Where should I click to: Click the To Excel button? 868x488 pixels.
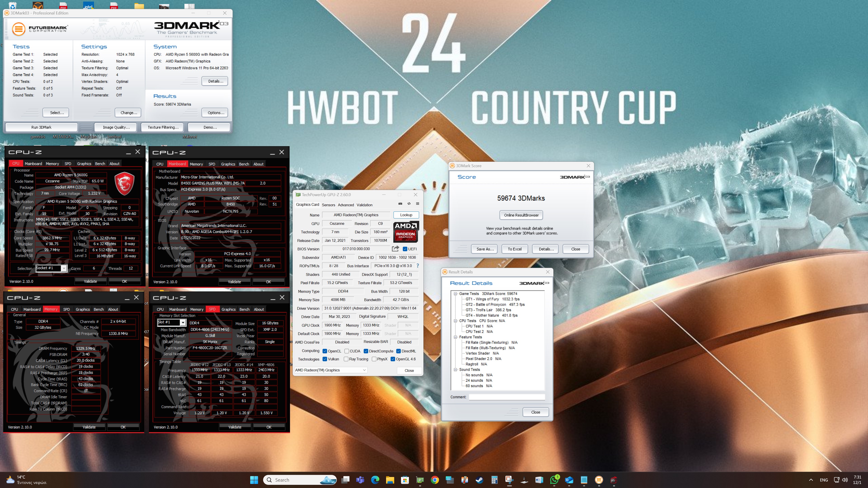click(x=514, y=249)
